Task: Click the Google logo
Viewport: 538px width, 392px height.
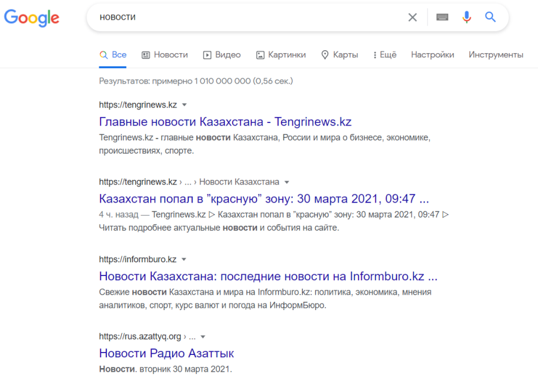Action: (x=32, y=18)
